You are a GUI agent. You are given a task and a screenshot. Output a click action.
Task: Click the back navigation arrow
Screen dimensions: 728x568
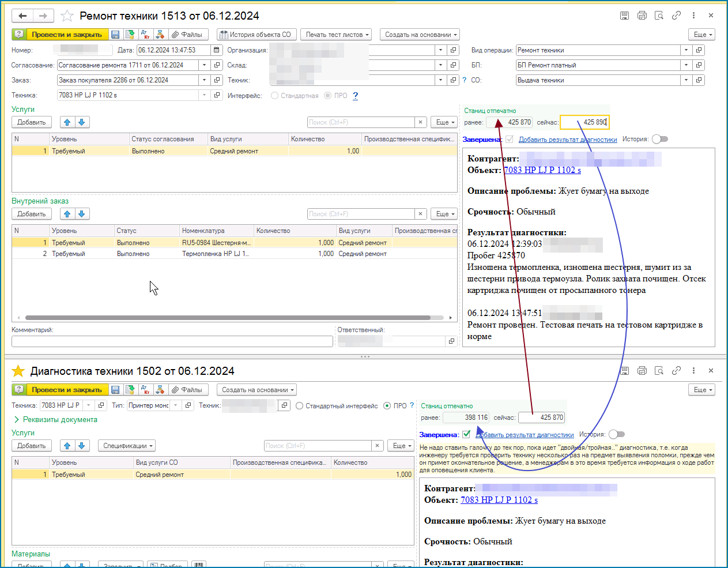click(x=22, y=16)
